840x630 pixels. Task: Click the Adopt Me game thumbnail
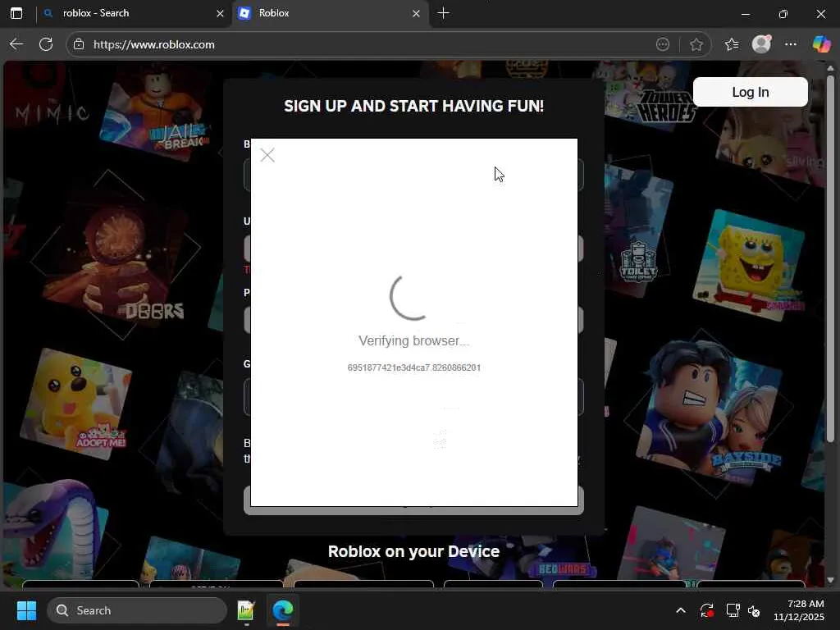pos(76,404)
